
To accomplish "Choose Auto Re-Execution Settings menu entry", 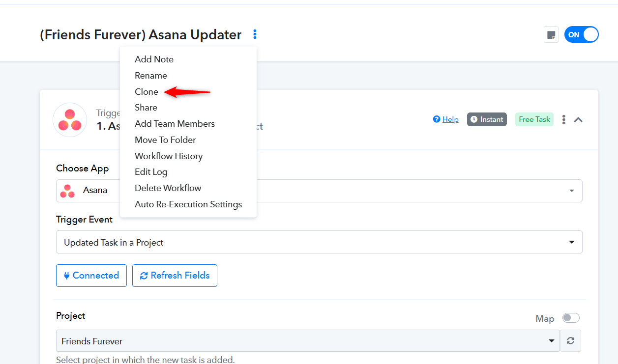I will click(188, 204).
